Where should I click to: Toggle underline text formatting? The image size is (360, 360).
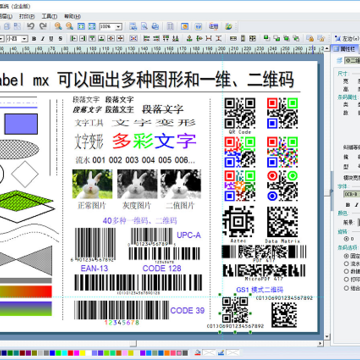tap(51, 39)
